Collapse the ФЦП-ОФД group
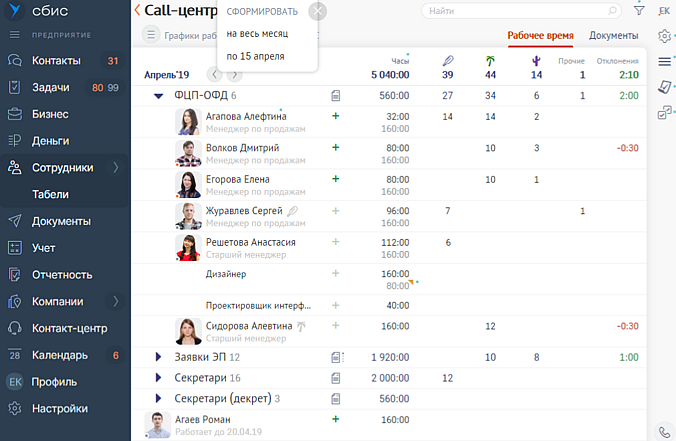Screen dimensions: 676x441 (158, 96)
